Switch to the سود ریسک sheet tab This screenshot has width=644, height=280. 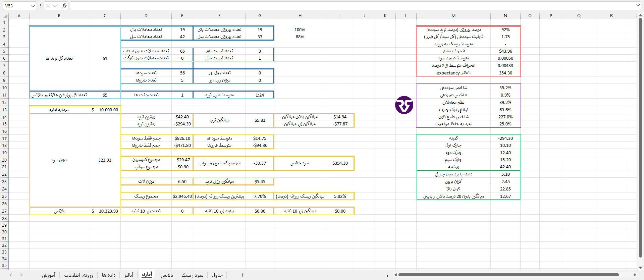[x=193, y=275]
